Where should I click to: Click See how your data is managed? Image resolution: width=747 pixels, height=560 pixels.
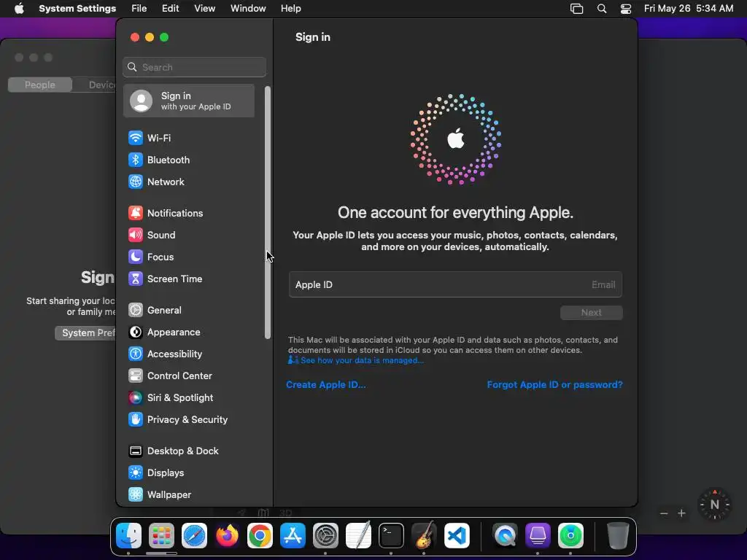tap(362, 360)
